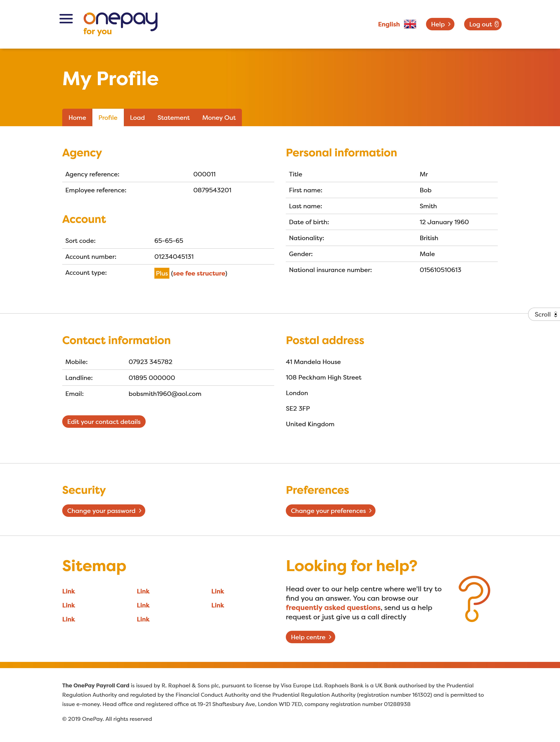Click the Log out button

[482, 24]
